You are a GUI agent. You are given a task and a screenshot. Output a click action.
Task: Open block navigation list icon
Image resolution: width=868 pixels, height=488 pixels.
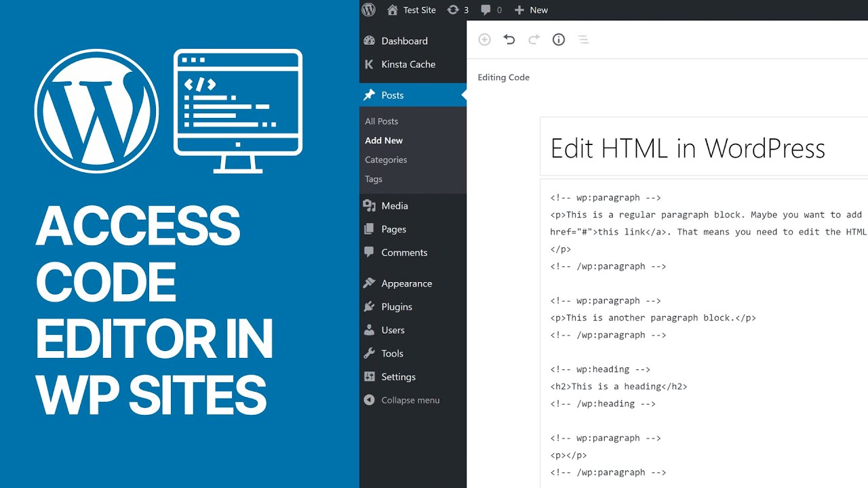coord(583,40)
